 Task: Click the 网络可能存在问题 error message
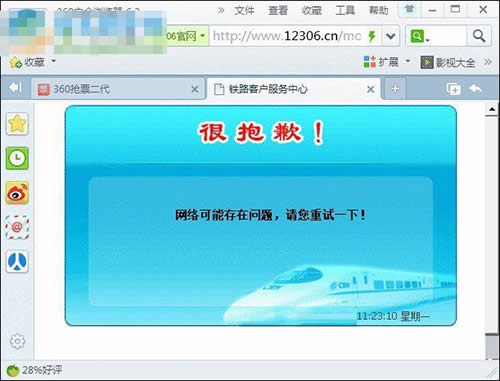pos(270,215)
